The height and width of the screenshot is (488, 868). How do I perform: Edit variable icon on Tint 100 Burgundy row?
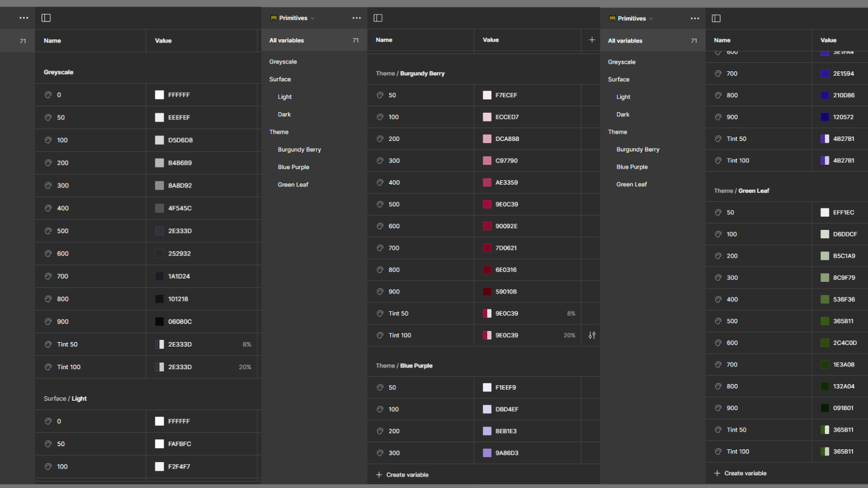(592, 335)
